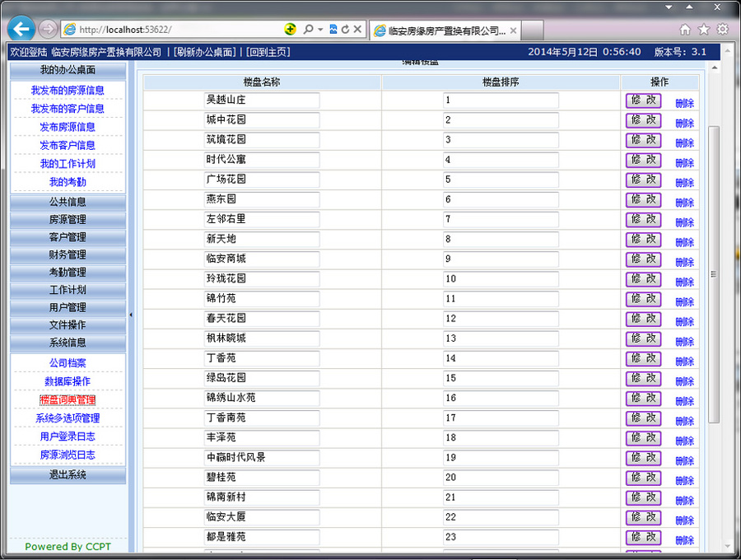This screenshot has width=741, height=560.
Task: Select the 临安房缘房产置换有限公司 browser tab
Action: pyautogui.click(x=445, y=30)
